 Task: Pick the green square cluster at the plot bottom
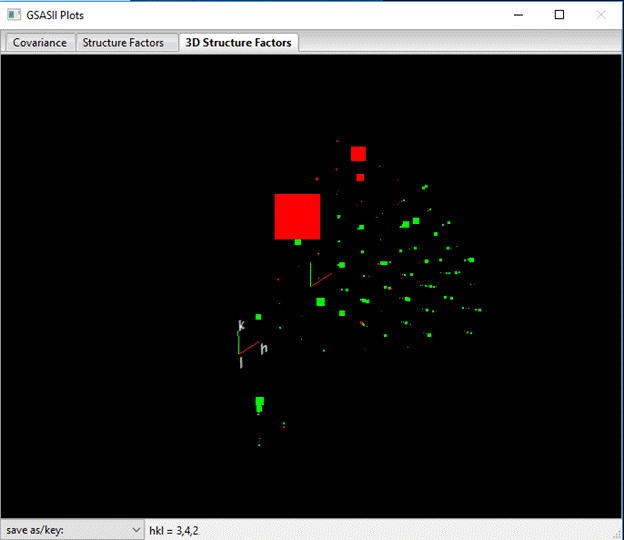[260, 403]
